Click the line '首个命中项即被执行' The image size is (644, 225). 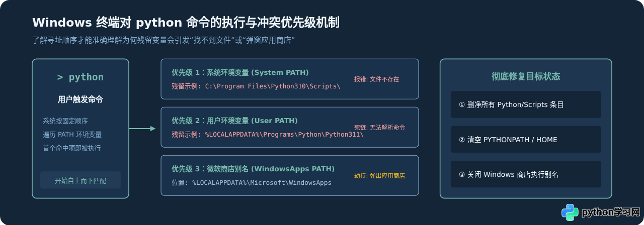point(72,148)
